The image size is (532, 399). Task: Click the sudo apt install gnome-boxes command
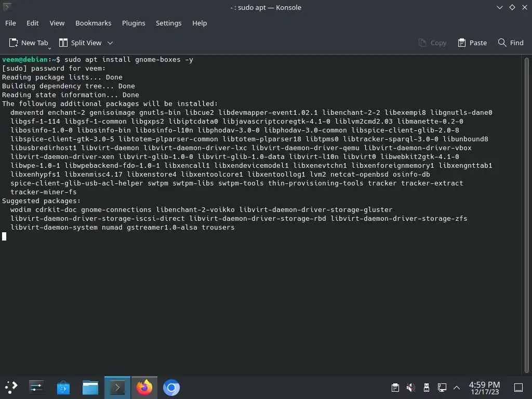coord(129,59)
